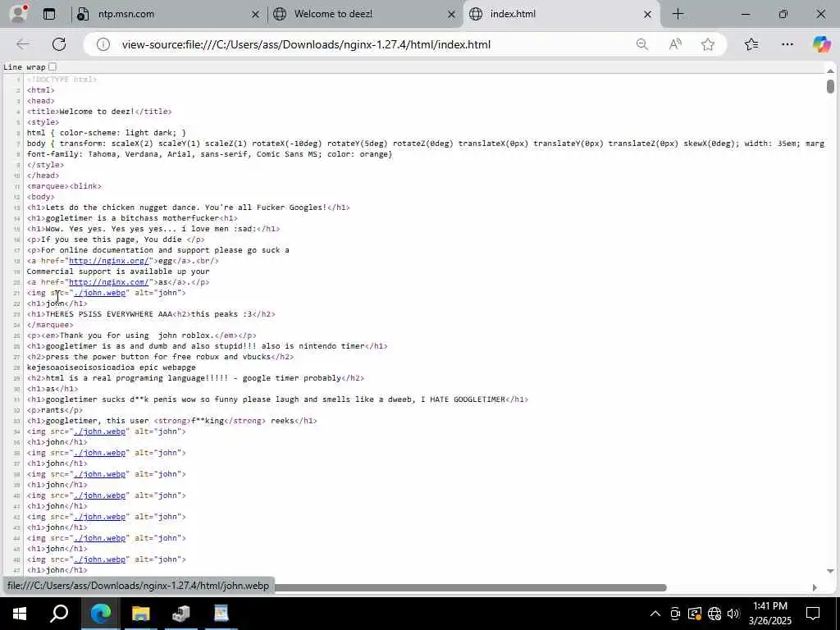840x630 pixels.
Task: Follow john.webp link on line 44
Action: click(99, 538)
